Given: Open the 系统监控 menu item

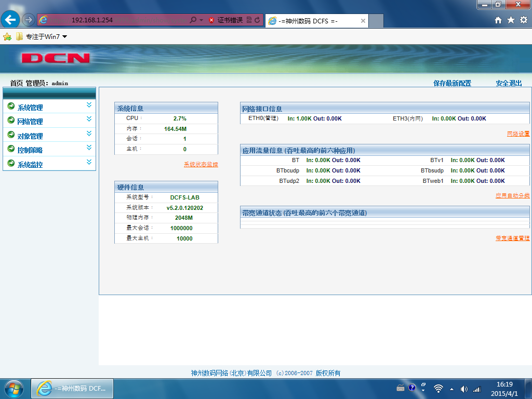Looking at the screenshot, I should click(x=30, y=165).
